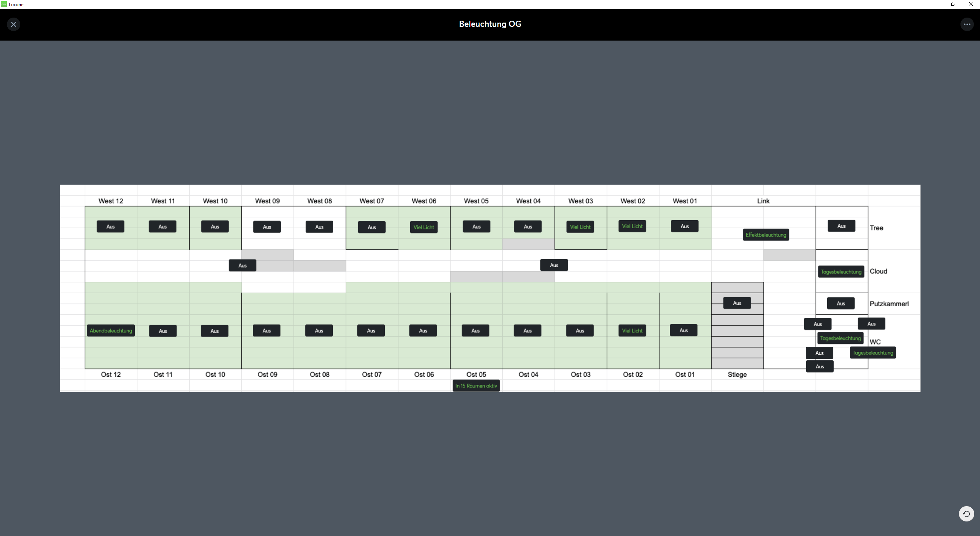Click the West 02 Viel Licht badge
980x536 pixels.
pyautogui.click(x=632, y=226)
